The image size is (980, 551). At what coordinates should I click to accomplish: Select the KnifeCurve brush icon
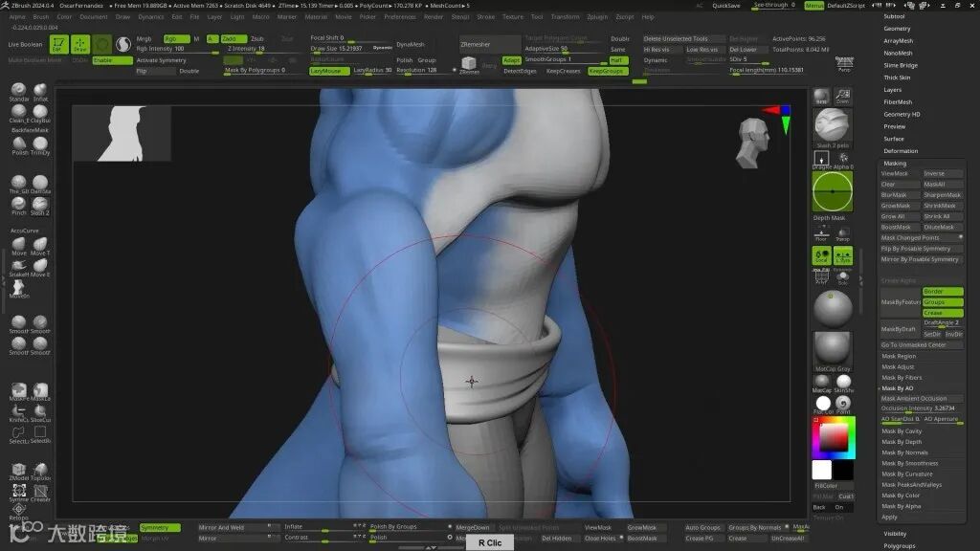(19, 412)
